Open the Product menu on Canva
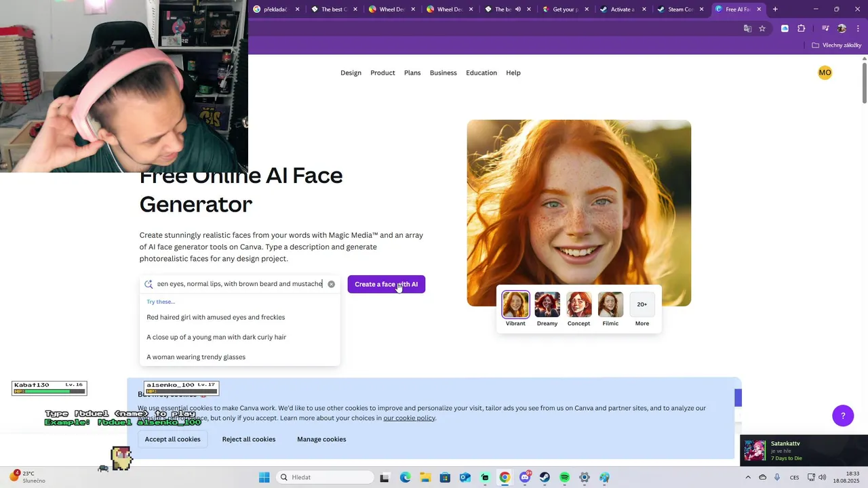The width and height of the screenshot is (868, 488). [x=382, y=73]
